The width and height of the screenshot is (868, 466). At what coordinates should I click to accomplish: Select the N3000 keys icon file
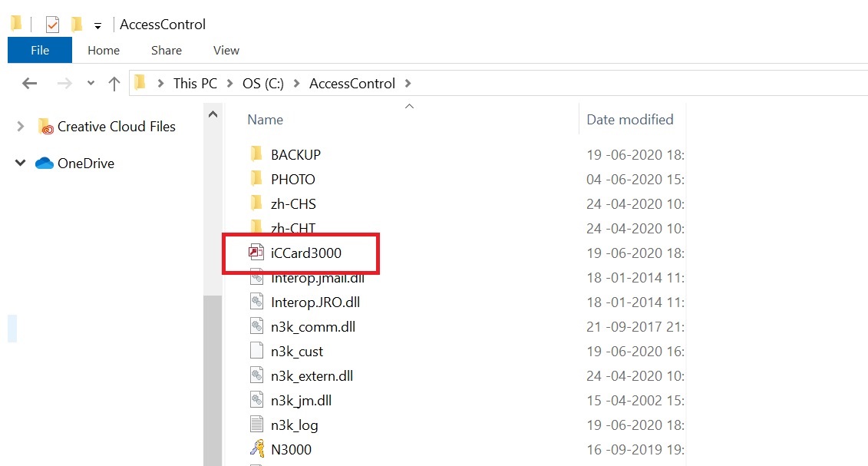[257, 449]
